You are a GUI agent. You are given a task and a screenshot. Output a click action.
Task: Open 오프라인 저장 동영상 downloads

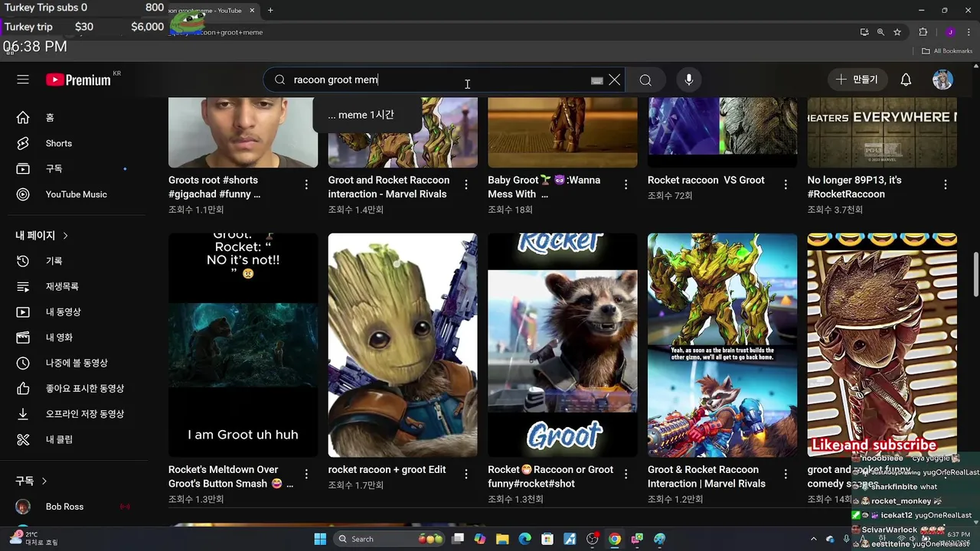85,414
